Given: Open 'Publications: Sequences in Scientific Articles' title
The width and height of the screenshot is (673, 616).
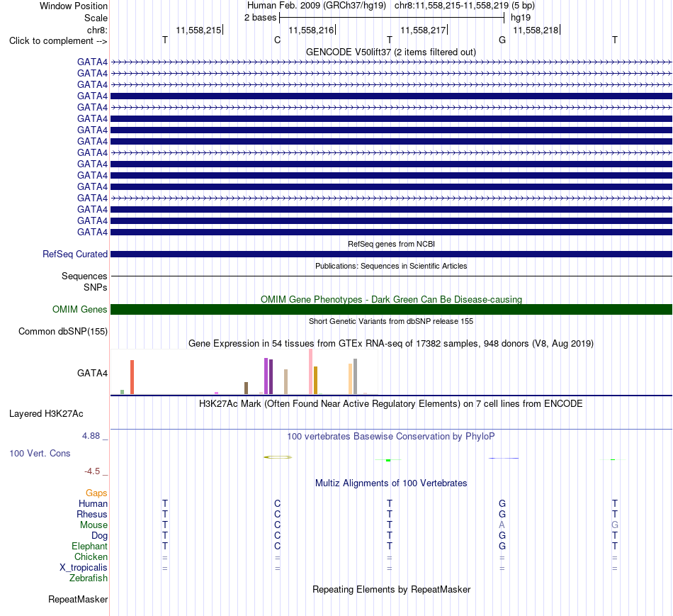Looking at the screenshot, I should pyautogui.click(x=391, y=266).
